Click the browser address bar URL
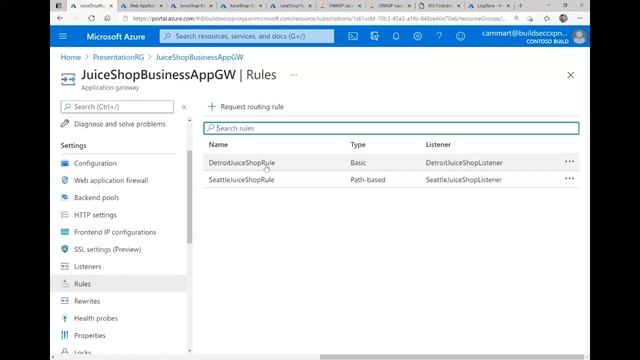640x360 pixels. click(318, 18)
